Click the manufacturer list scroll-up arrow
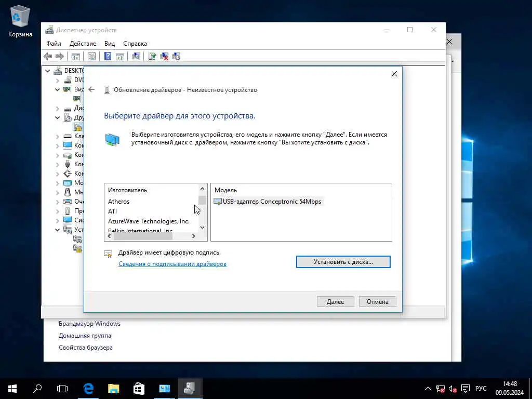532x399 pixels. click(x=202, y=189)
